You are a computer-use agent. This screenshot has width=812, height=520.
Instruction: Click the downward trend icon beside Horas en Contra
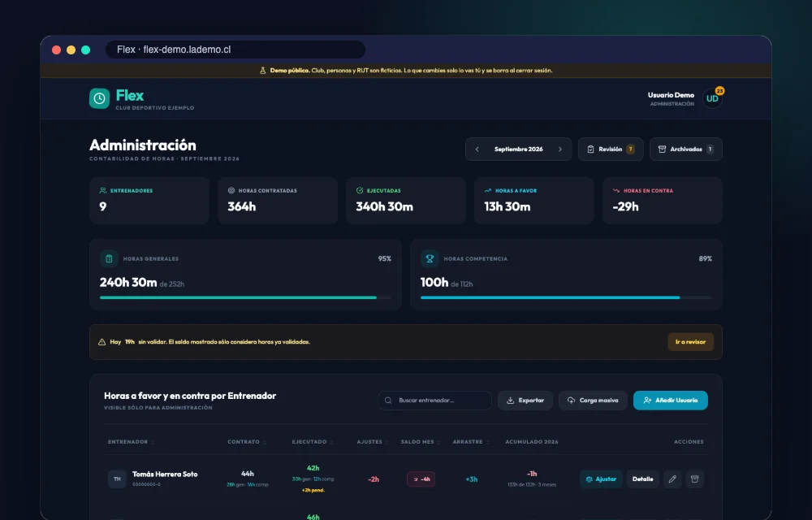[616, 191]
